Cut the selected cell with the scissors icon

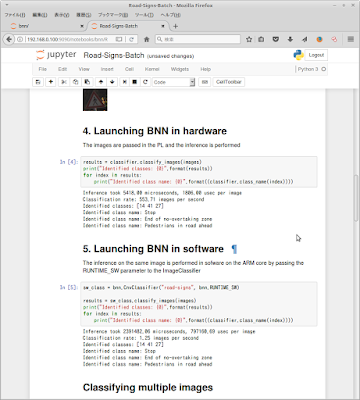[x=64, y=82]
